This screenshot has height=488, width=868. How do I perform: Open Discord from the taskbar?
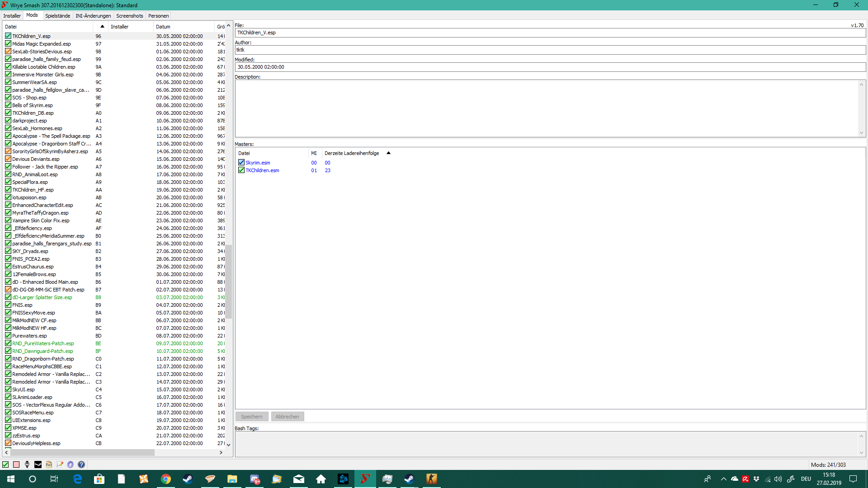point(255,479)
